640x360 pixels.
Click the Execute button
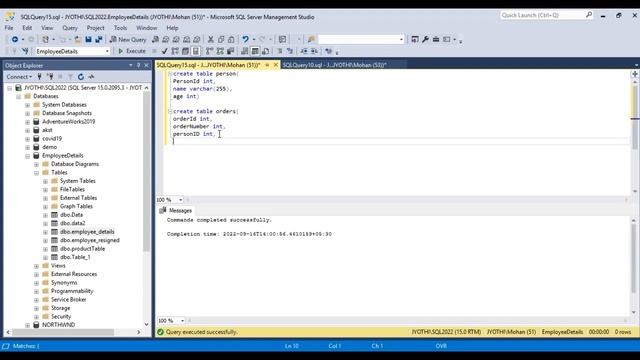132,51
